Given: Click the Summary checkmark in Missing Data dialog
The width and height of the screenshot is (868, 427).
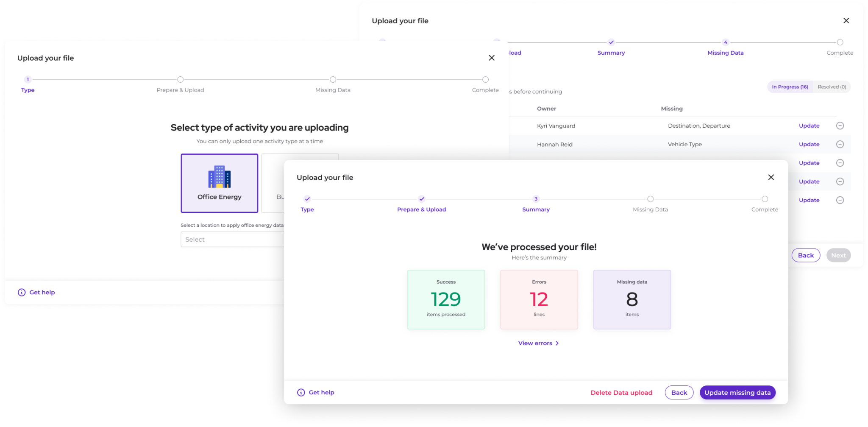Looking at the screenshot, I should click(611, 42).
